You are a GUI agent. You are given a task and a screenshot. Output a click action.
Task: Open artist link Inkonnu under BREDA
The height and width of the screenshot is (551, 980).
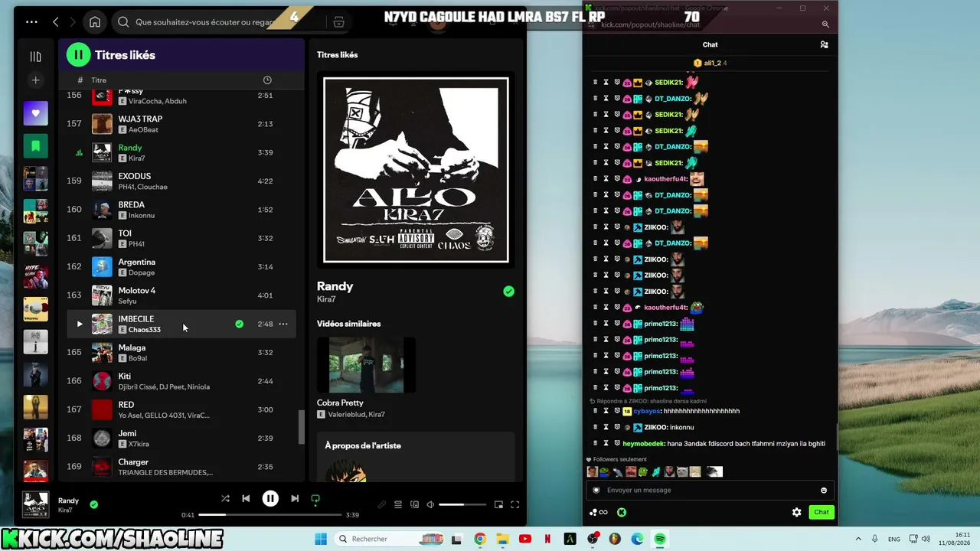coord(142,216)
